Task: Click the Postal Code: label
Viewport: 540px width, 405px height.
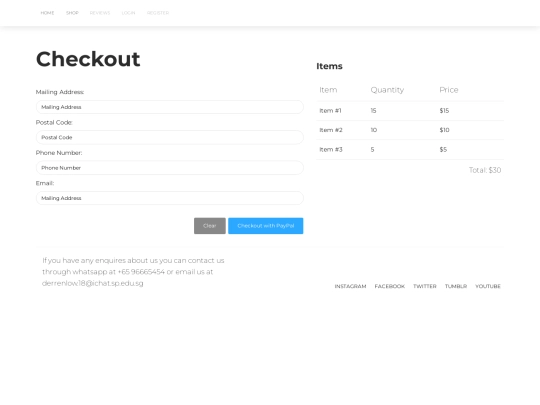Action: [x=54, y=122]
